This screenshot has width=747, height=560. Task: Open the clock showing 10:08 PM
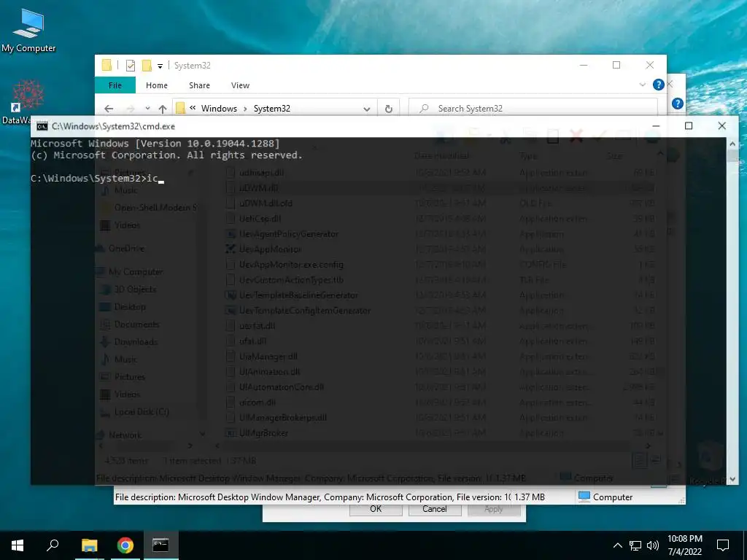pos(684,545)
